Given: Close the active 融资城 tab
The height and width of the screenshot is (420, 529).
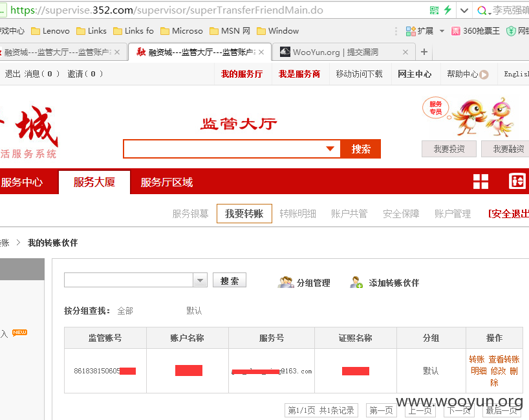Looking at the screenshot, I should [261, 52].
